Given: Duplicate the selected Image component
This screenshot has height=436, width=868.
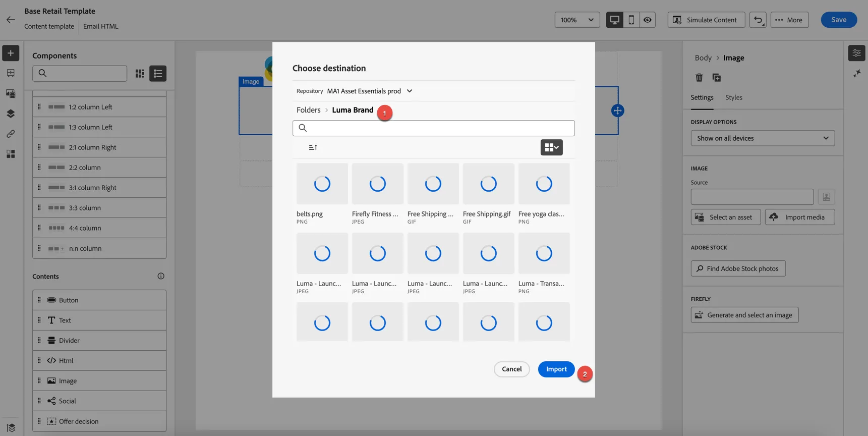Looking at the screenshot, I should 716,77.
